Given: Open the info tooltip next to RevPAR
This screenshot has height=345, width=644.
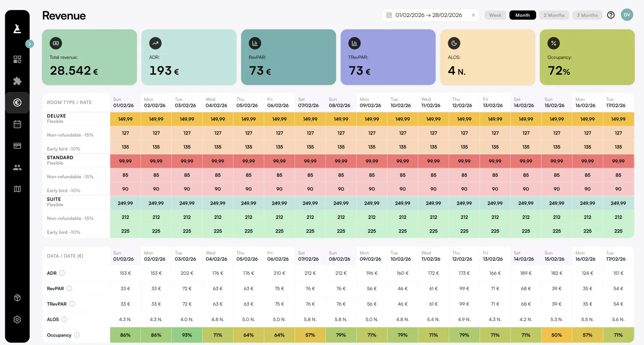Looking at the screenshot, I should (x=69, y=289).
